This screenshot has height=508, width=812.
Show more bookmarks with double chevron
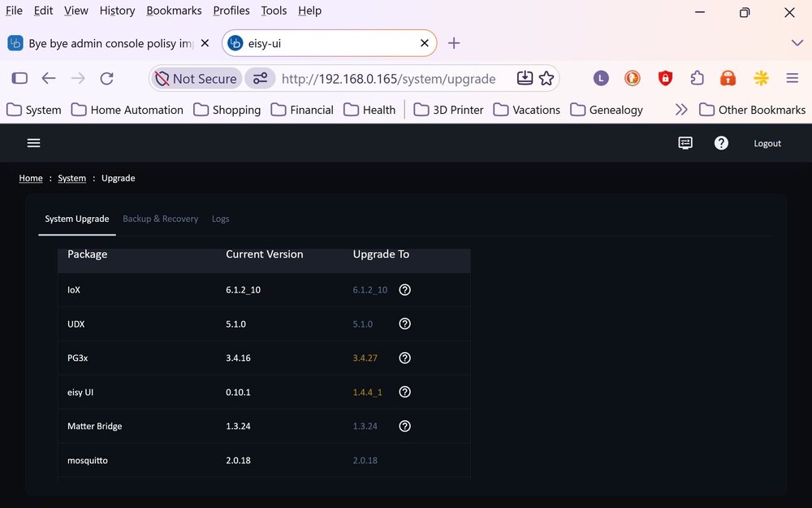coord(681,110)
